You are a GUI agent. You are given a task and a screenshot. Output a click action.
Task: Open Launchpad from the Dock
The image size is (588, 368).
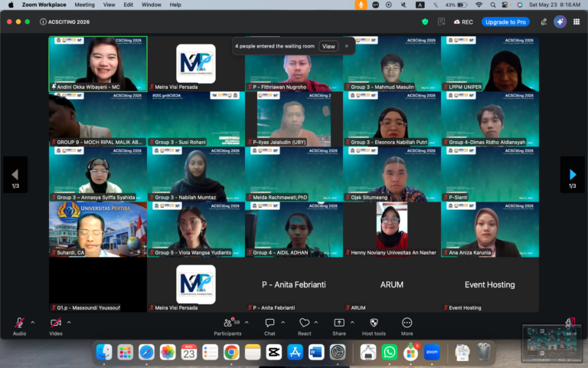coord(125,352)
